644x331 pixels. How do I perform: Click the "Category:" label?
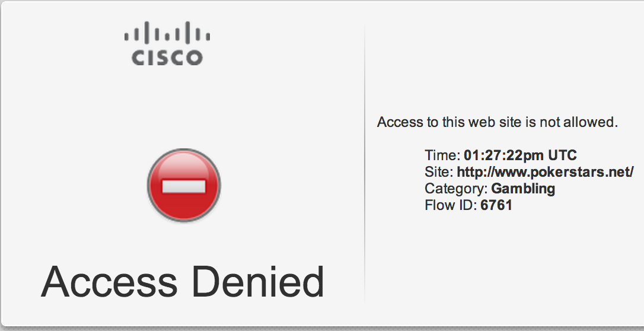(x=456, y=189)
